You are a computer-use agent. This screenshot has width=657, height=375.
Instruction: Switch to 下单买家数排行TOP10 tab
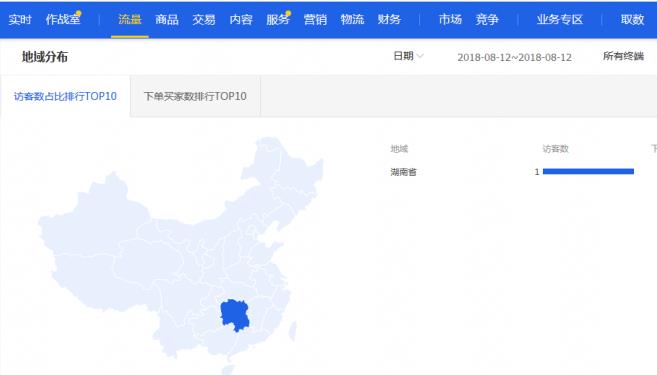tap(195, 96)
